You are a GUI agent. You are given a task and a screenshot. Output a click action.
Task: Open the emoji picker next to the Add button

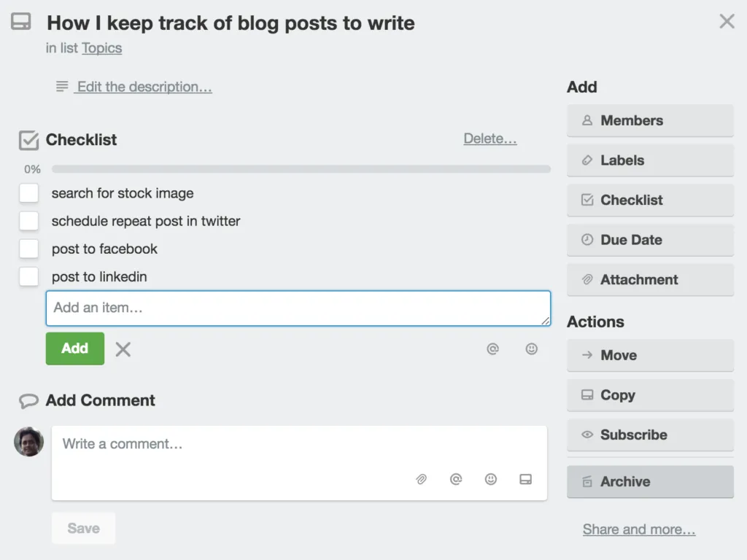[x=532, y=349]
